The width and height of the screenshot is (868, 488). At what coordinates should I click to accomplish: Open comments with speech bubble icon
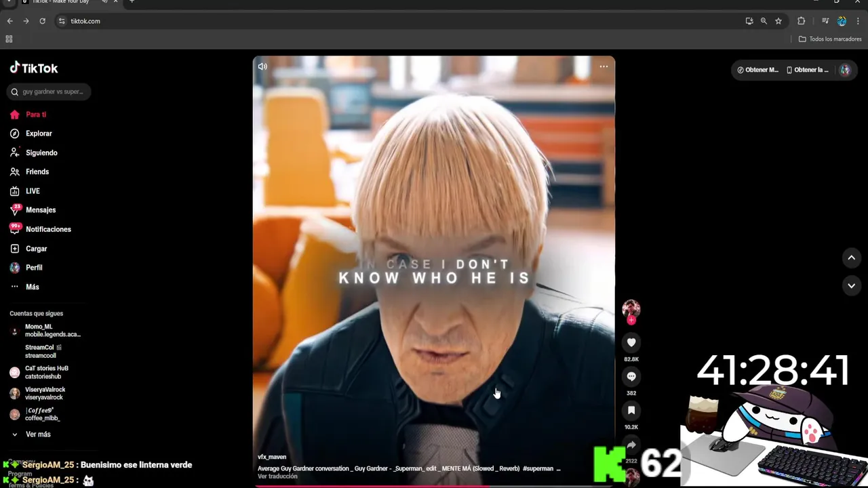pos(631,377)
